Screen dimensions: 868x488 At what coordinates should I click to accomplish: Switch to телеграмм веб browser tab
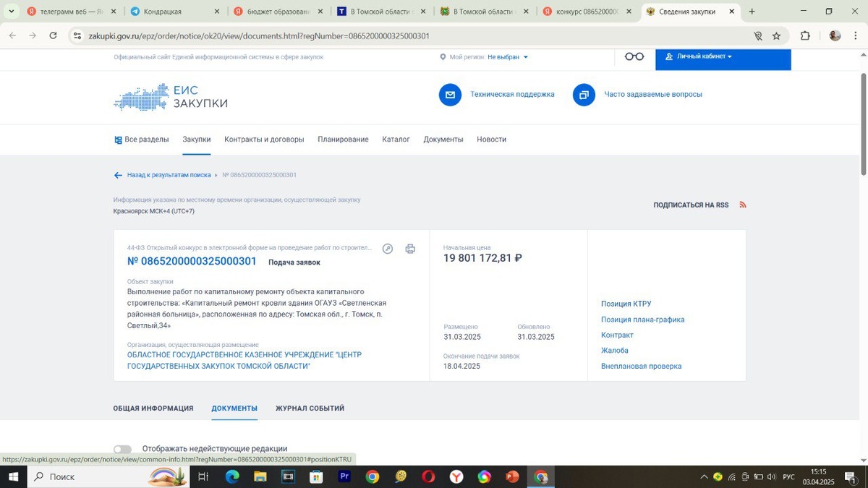point(70,12)
